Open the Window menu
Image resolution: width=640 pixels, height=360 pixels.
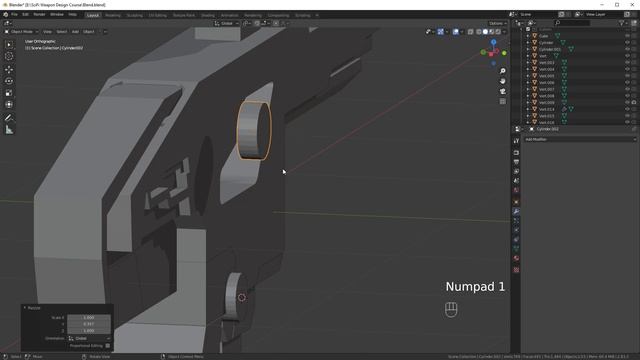pyautogui.click(x=57, y=14)
